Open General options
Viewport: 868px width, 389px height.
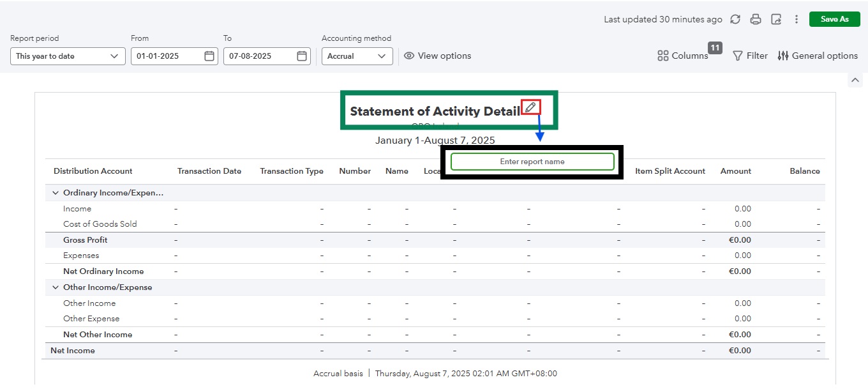point(818,56)
